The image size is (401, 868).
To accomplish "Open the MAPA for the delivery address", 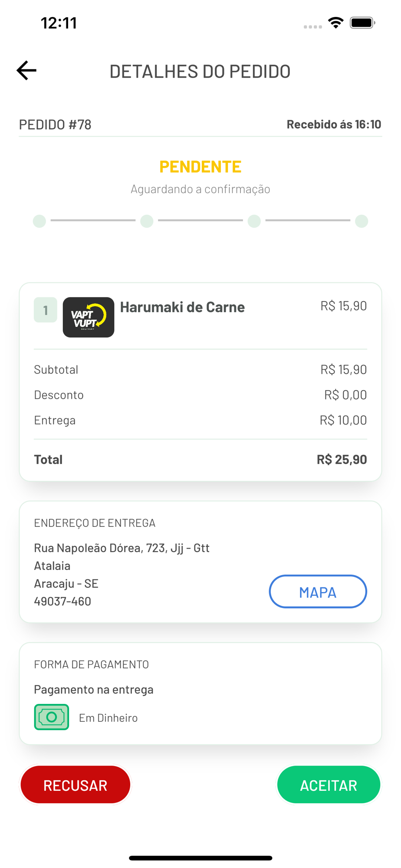I will (318, 592).
